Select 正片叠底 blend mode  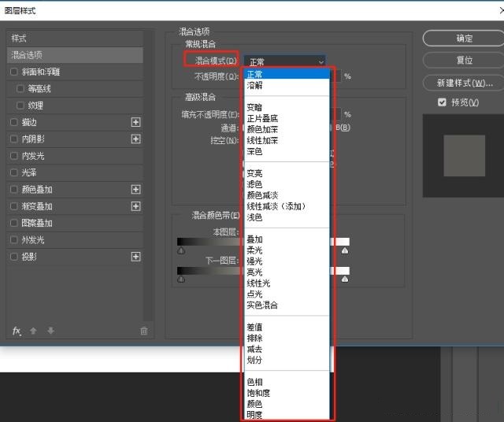pos(287,118)
